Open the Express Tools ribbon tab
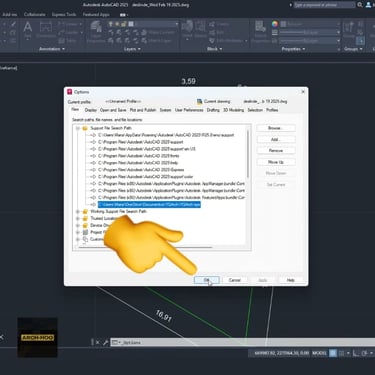 (x=64, y=14)
